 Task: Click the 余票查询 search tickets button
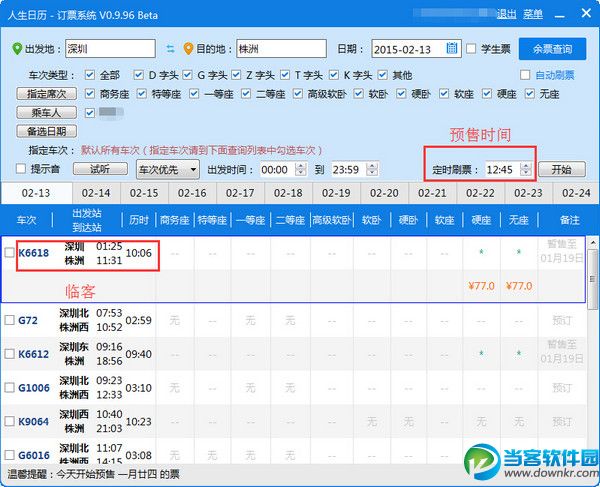552,49
